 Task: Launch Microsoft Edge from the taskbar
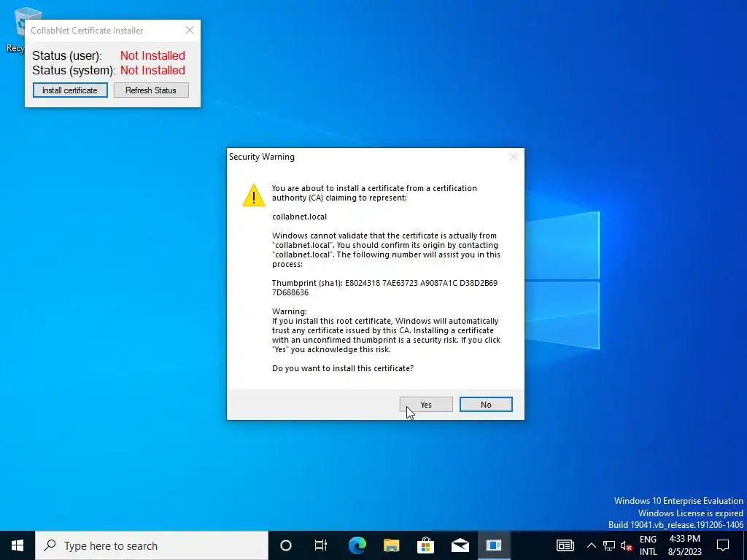(x=357, y=545)
